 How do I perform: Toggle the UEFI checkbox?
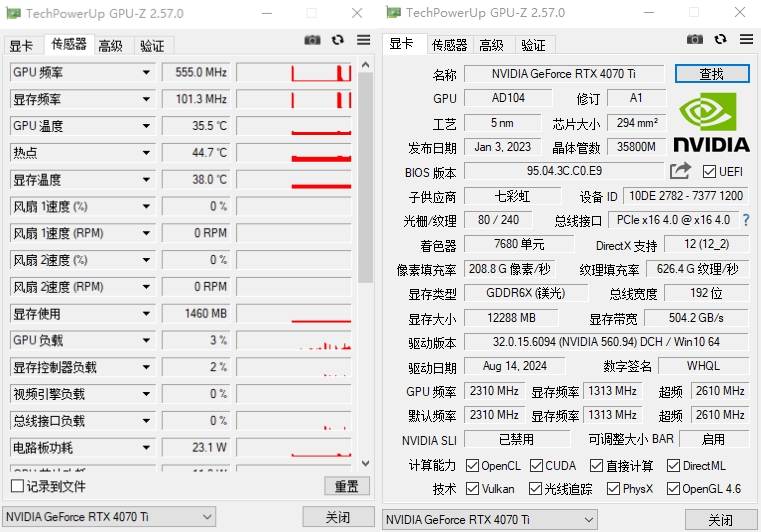point(709,171)
